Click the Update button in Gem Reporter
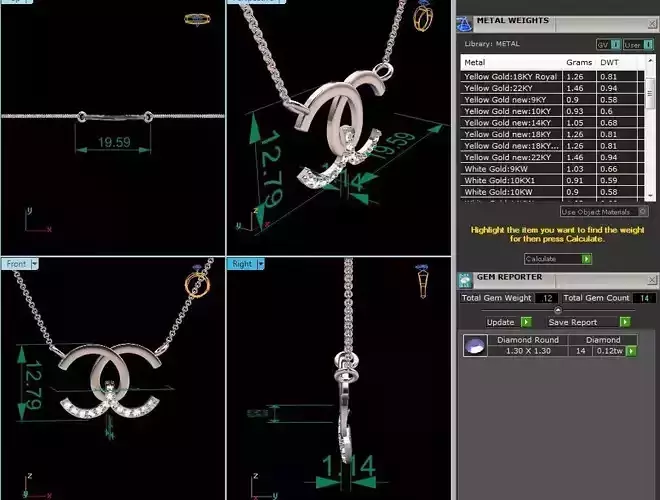 [501, 322]
